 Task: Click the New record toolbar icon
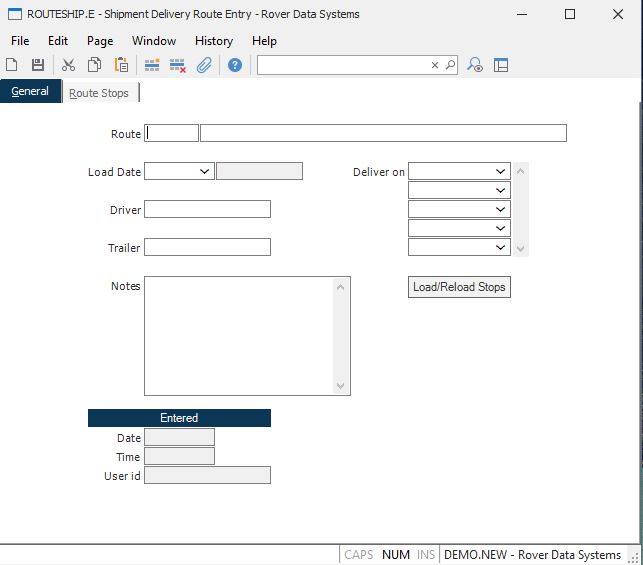point(12,65)
